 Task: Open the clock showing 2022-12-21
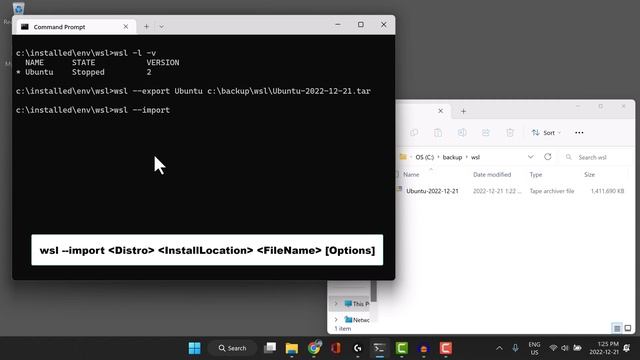click(604, 348)
